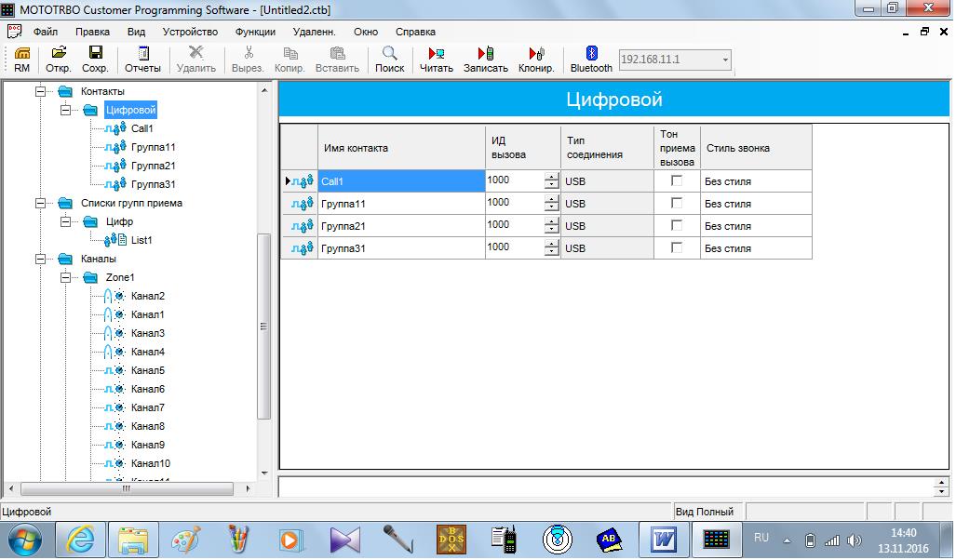
Task: Click RU language indicator in tray
Action: (761, 538)
